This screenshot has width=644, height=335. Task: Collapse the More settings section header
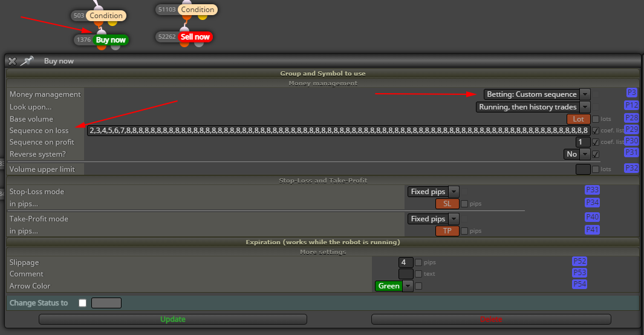click(x=323, y=252)
